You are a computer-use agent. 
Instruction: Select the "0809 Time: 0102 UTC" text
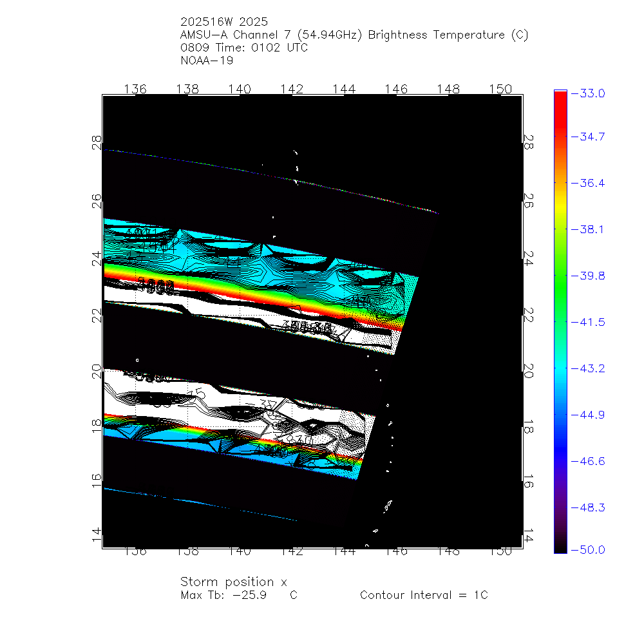[244, 48]
